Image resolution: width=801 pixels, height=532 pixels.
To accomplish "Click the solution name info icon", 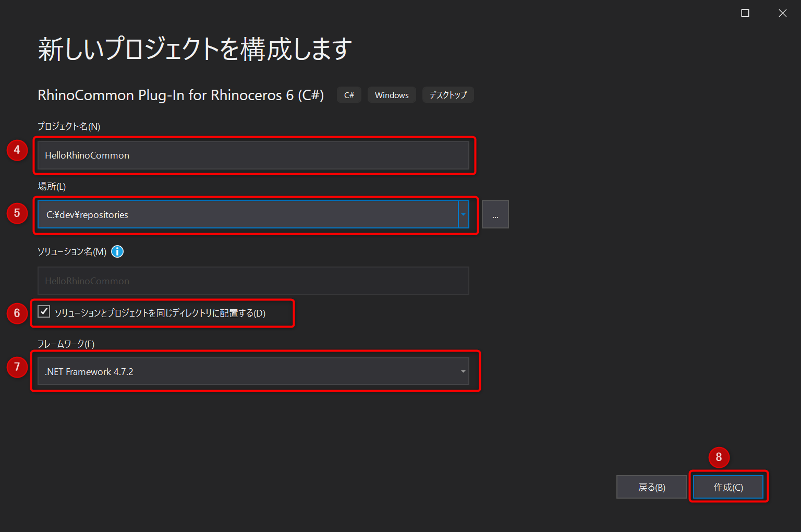I will pos(117,251).
